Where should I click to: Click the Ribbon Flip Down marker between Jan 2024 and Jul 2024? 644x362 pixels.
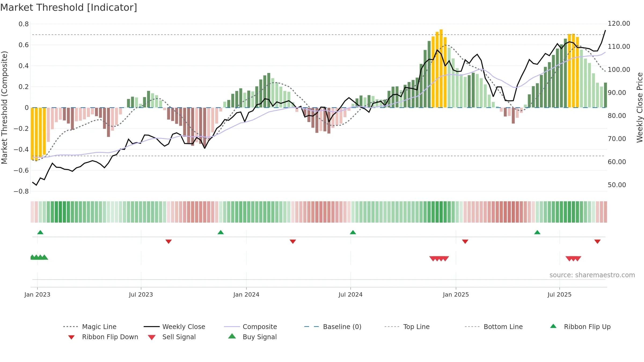point(293,242)
